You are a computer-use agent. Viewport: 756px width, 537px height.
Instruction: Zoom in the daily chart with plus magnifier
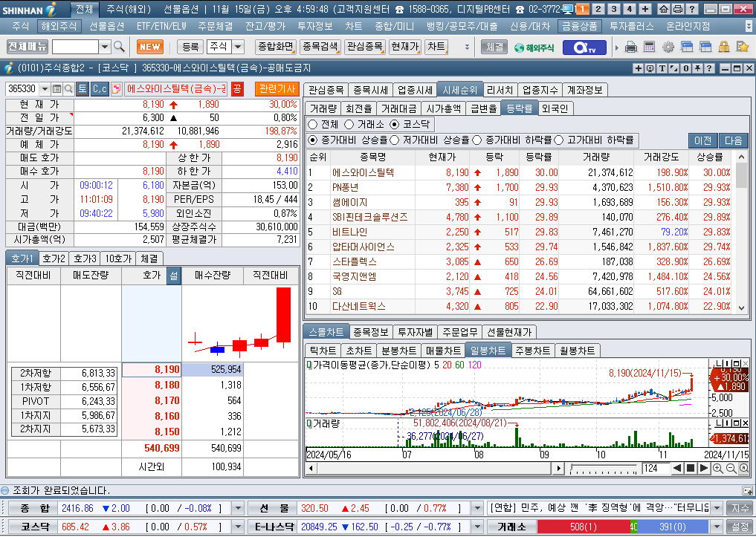717,468
